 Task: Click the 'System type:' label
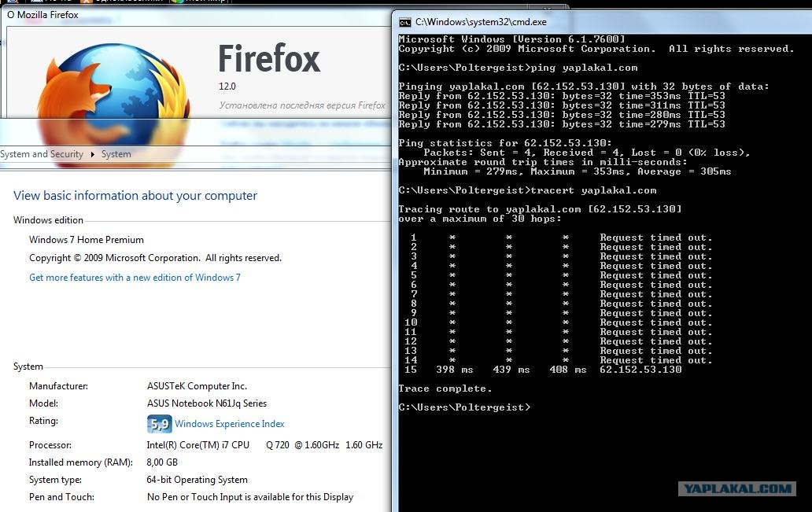pos(55,480)
